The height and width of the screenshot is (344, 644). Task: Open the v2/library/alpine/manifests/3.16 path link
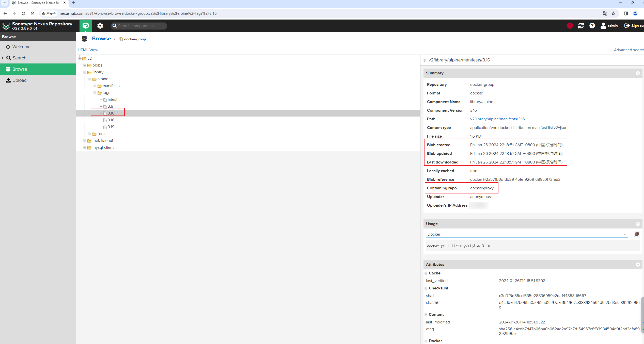[497, 119]
